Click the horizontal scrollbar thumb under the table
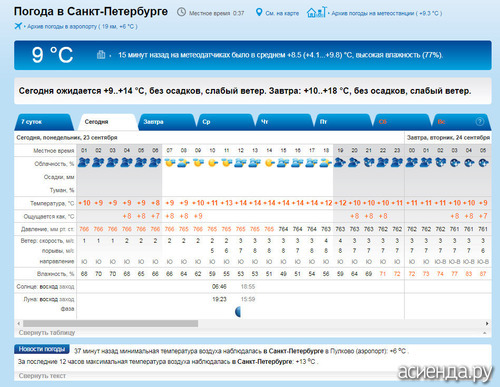The width and height of the screenshot is (500, 387). 110,323
